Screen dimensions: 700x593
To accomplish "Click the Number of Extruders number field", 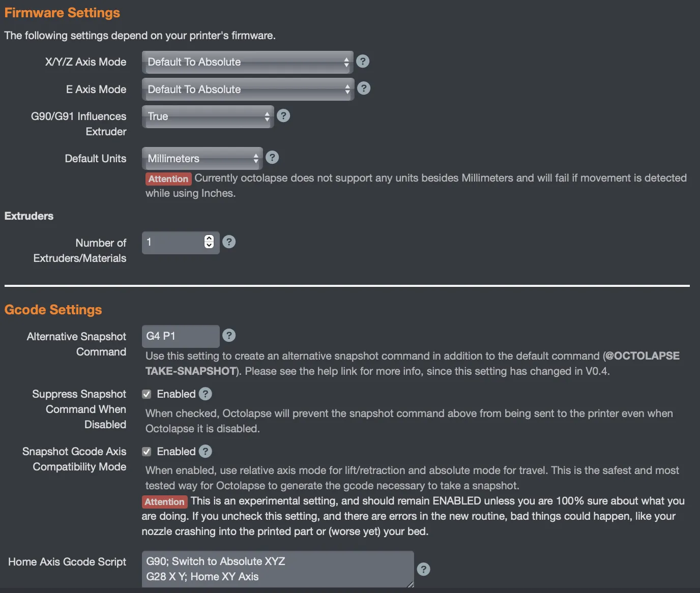I will [x=173, y=242].
